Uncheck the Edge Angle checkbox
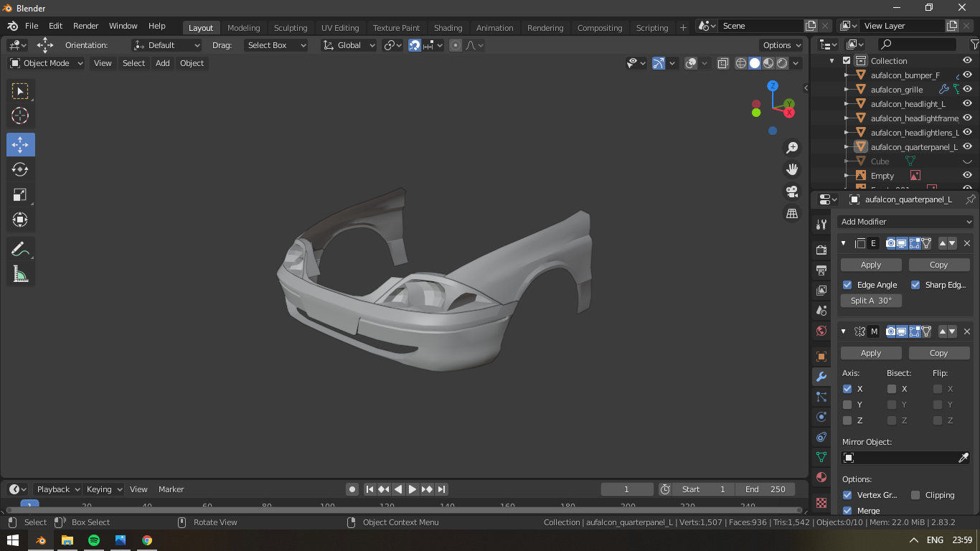This screenshot has height=551, width=980. [847, 285]
